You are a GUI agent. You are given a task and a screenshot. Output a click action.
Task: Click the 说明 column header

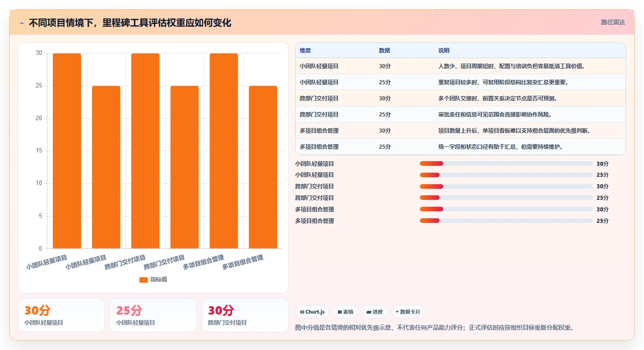pos(444,51)
